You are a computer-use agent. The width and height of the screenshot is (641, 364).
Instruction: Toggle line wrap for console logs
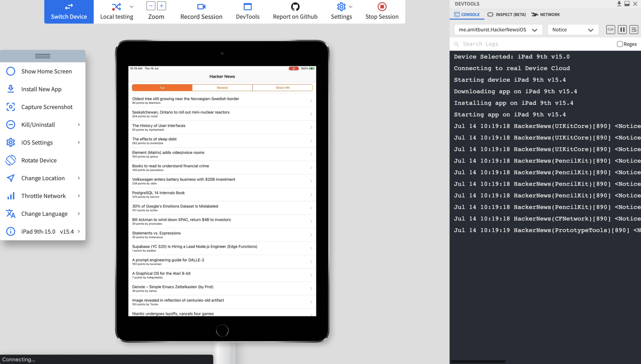pos(633,29)
